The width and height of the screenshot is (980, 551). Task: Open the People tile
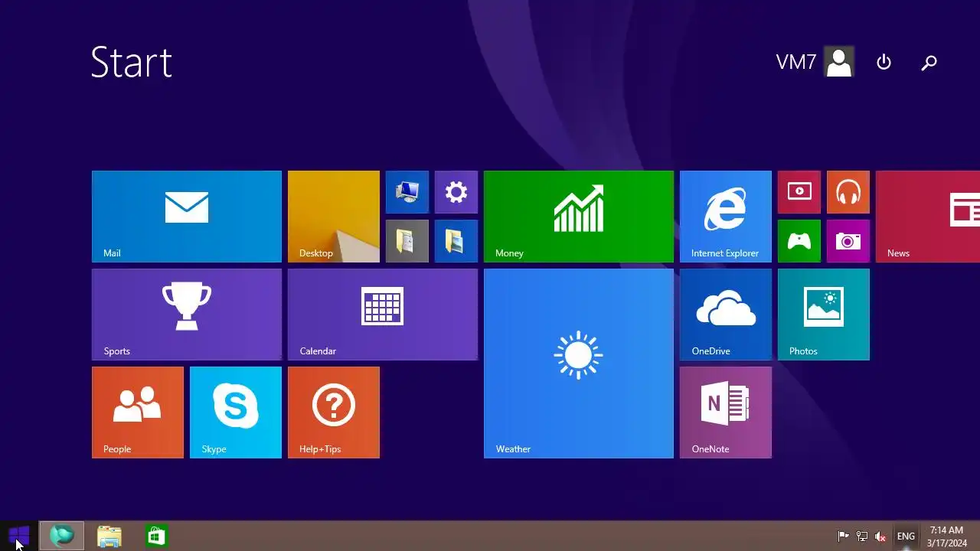pyautogui.click(x=138, y=412)
